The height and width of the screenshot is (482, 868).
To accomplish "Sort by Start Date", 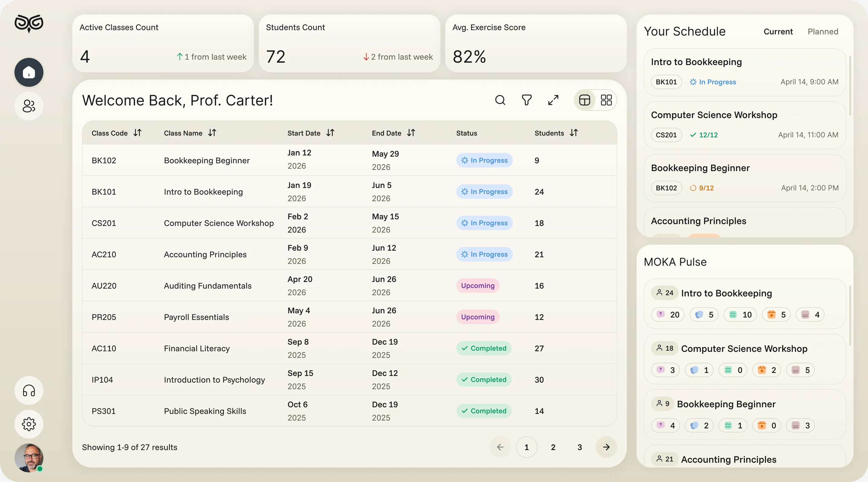I will (x=330, y=133).
